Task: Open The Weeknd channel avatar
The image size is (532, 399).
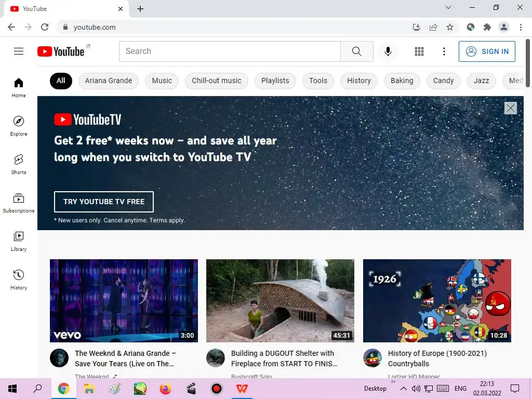Action: [59, 358]
